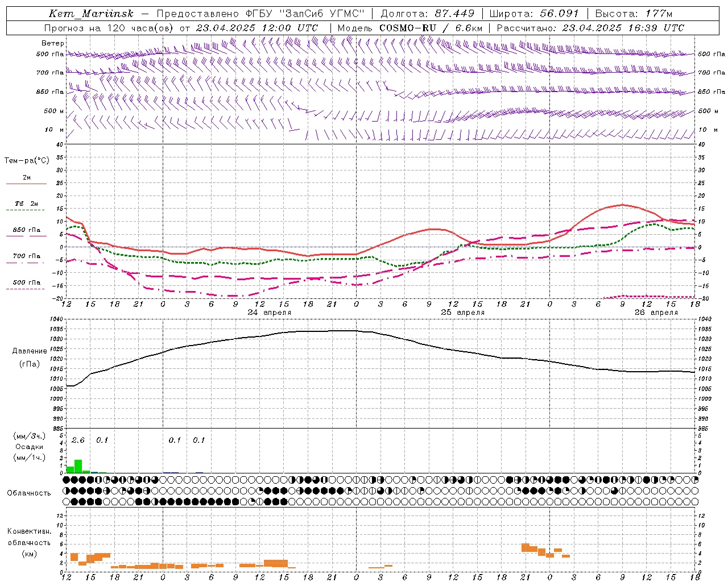Click the (мм/3ч.) precipitation unit label
The height and width of the screenshot is (582, 728).
pos(29,436)
